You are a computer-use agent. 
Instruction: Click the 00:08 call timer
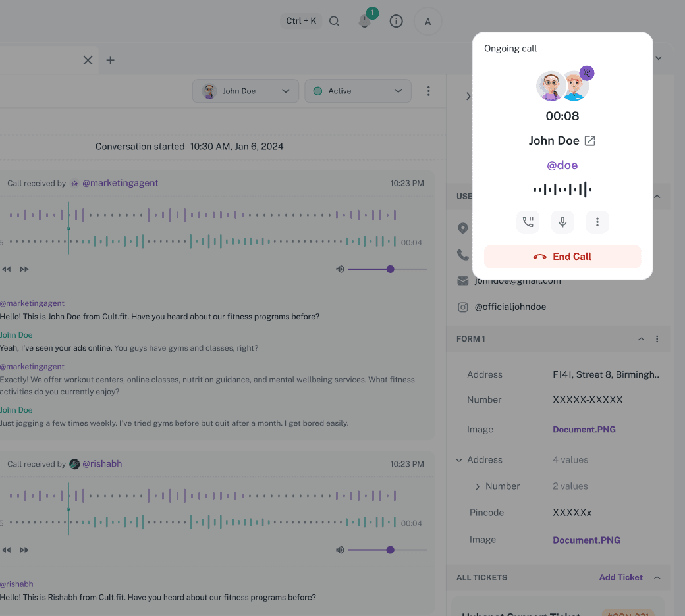(562, 116)
